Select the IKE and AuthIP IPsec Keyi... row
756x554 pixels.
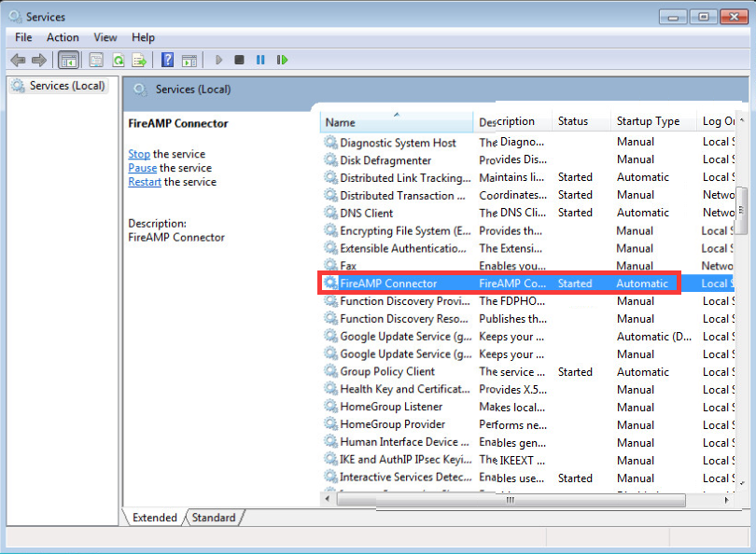[x=528, y=460]
